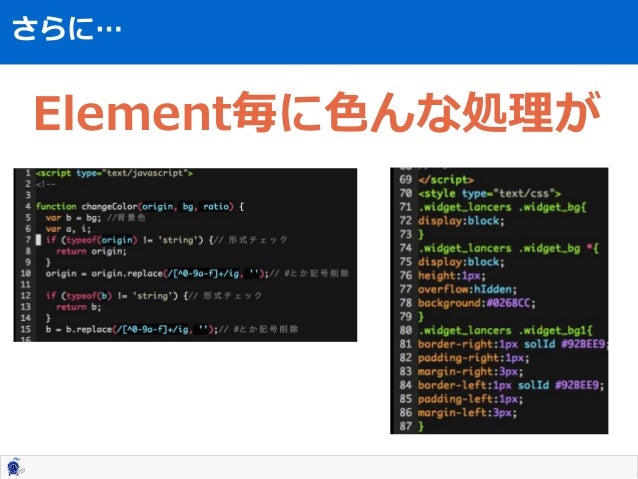The width and height of the screenshot is (638, 479).
Task: Click line 69 </script>
Action: (446, 179)
